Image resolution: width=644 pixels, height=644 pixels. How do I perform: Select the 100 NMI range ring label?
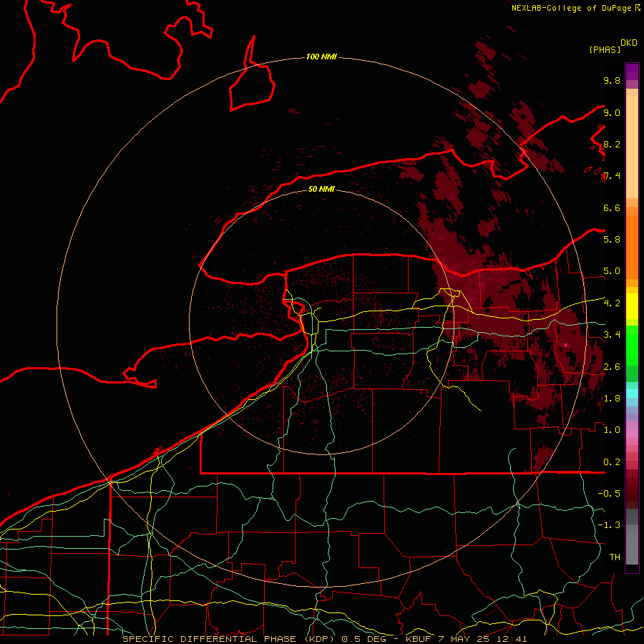[321, 57]
